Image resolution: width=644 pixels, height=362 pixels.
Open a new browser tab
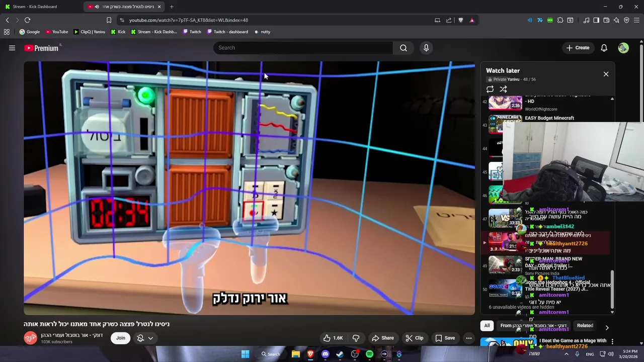tap(172, 7)
